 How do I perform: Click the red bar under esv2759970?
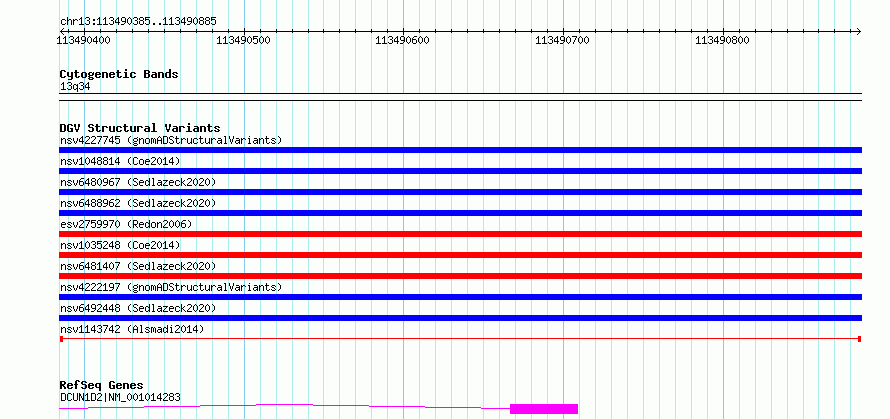click(460, 234)
